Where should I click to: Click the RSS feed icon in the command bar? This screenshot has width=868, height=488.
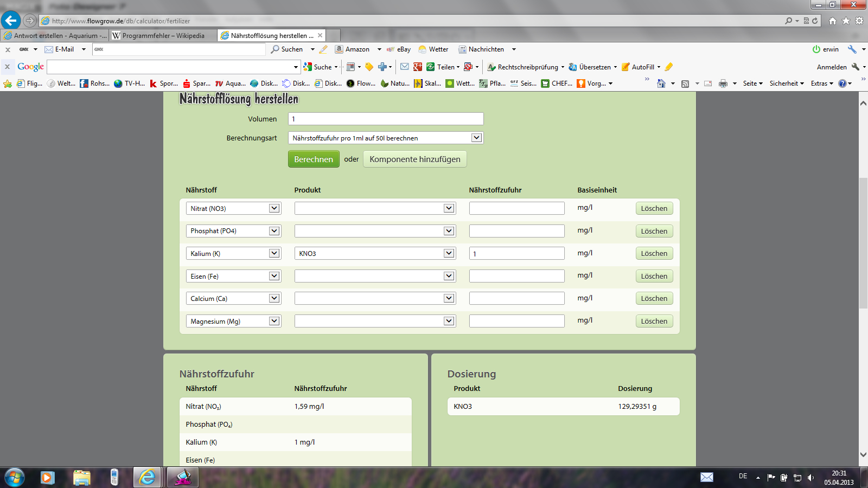[x=685, y=84]
